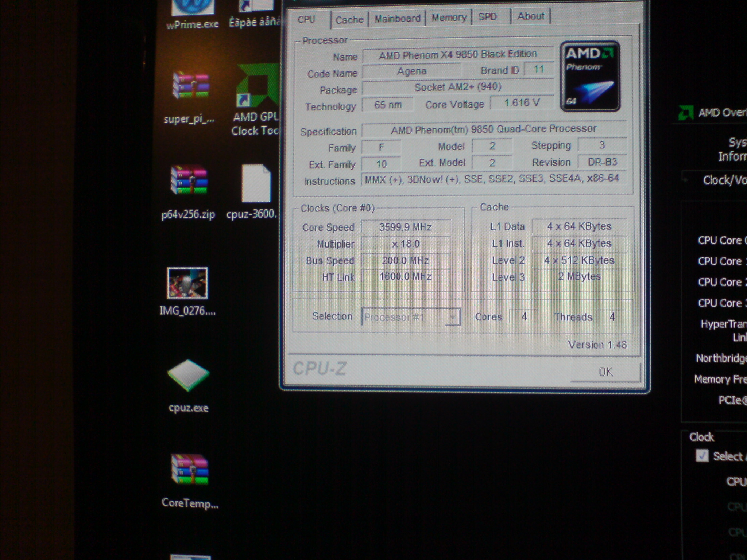Screen dimensions: 747x560
Task: Click the Specification field AMD Phenom(tm) 9850 Quad-Core Processor
Action: [494, 129]
